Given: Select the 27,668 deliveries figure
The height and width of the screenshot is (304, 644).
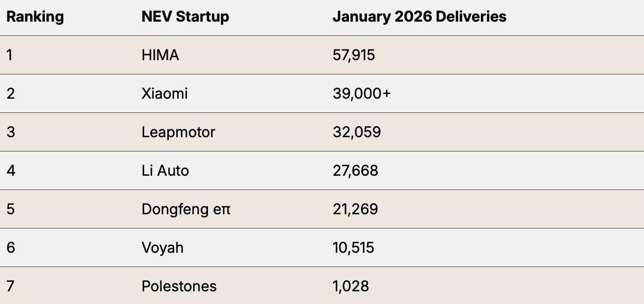Looking at the screenshot, I should (x=355, y=170).
